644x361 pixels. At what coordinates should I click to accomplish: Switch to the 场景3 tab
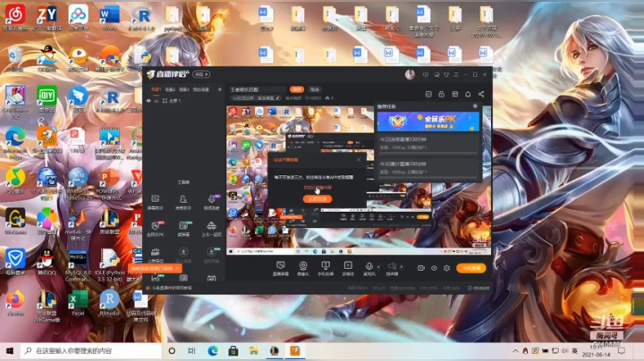point(183,89)
